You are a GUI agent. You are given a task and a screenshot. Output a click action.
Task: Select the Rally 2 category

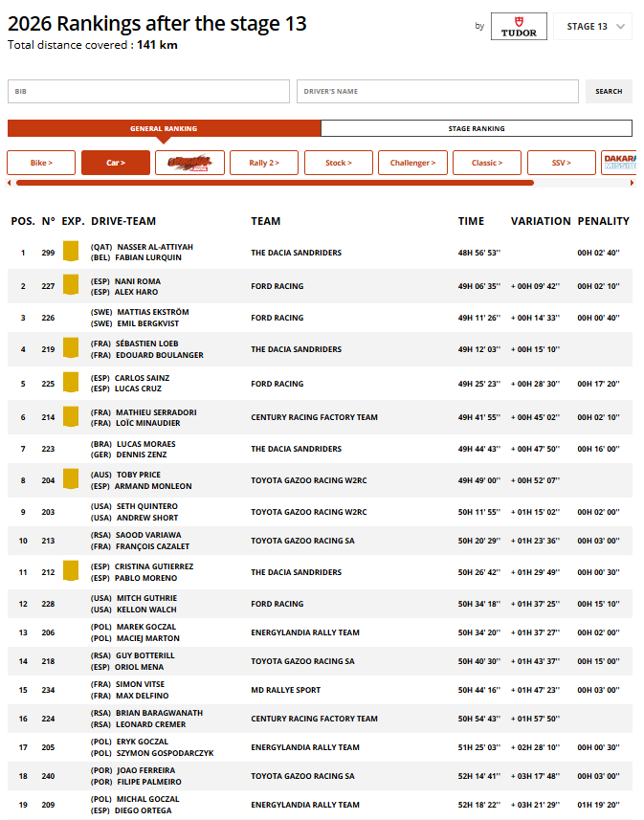point(264,163)
